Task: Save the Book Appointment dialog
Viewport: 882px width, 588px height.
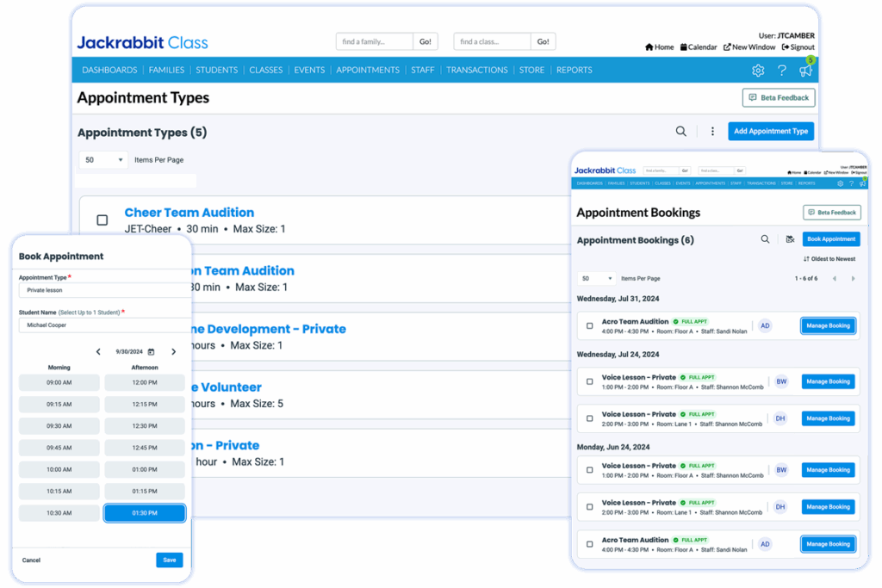Action: tap(170, 560)
